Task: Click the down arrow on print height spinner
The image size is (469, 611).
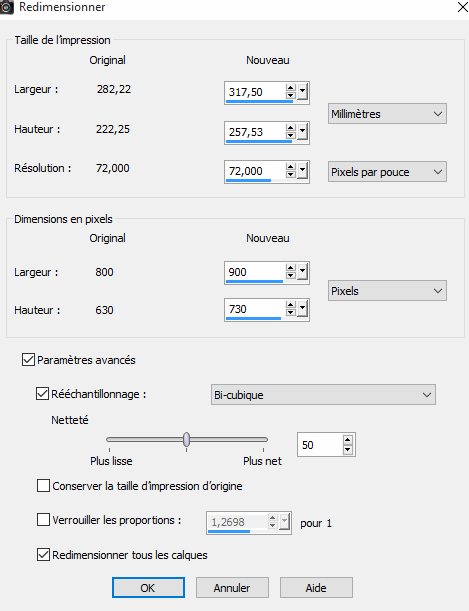Action: click(x=290, y=136)
